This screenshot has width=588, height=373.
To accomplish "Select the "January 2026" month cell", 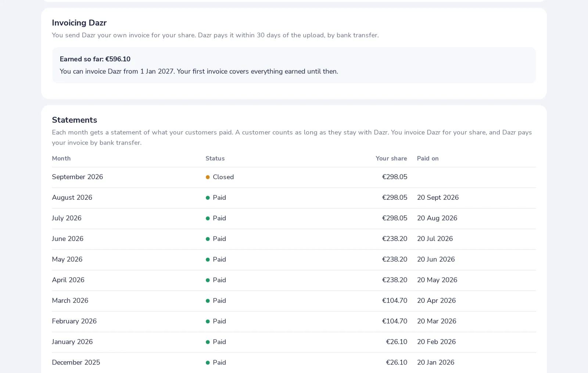I will pyautogui.click(x=72, y=342).
